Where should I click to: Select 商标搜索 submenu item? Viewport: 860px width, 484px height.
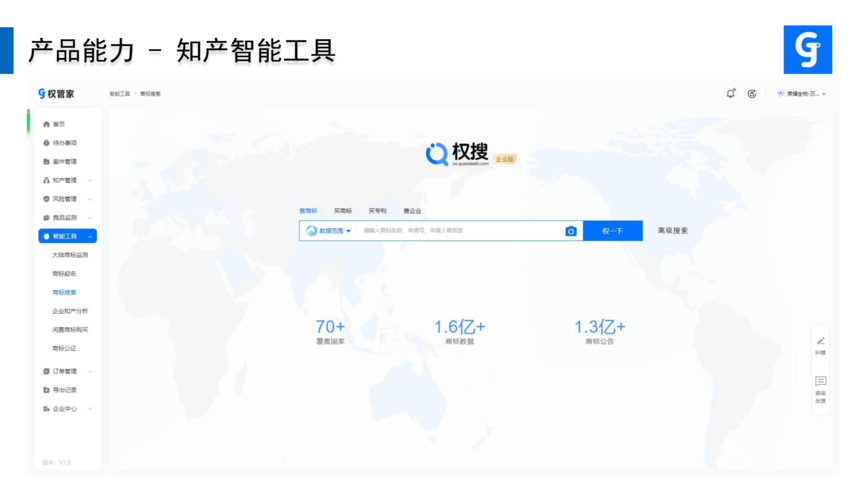pos(64,292)
